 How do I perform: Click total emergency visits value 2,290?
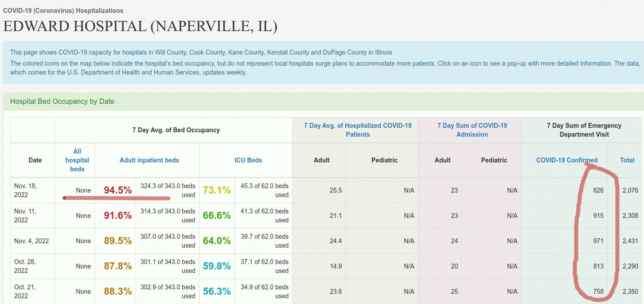coord(630,266)
